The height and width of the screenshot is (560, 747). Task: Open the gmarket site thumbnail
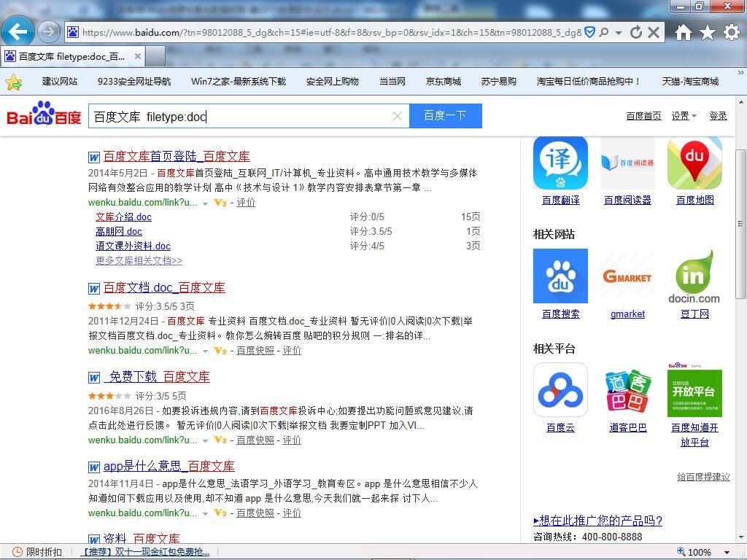[x=627, y=276]
